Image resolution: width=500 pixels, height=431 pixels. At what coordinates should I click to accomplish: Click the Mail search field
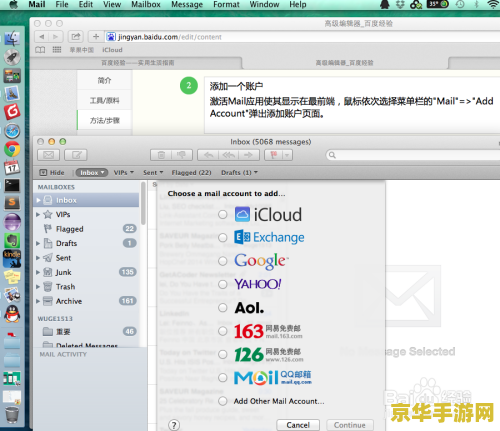click(413, 155)
